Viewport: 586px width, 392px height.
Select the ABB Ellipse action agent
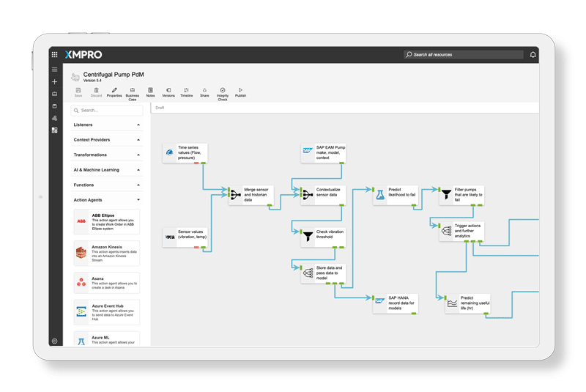pyautogui.click(x=107, y=221)
